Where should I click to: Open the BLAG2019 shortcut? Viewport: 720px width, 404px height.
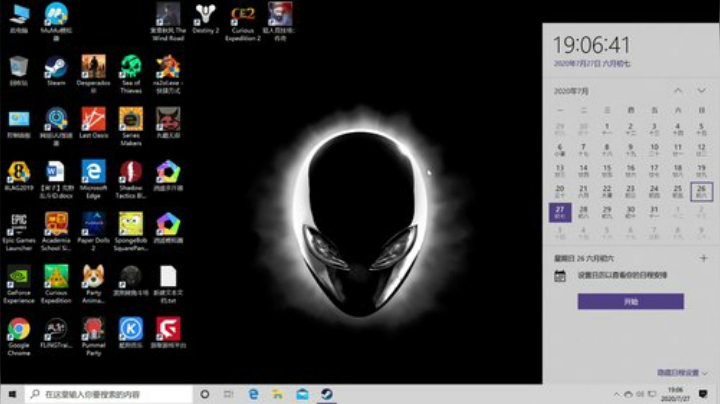tap(18, 176)
